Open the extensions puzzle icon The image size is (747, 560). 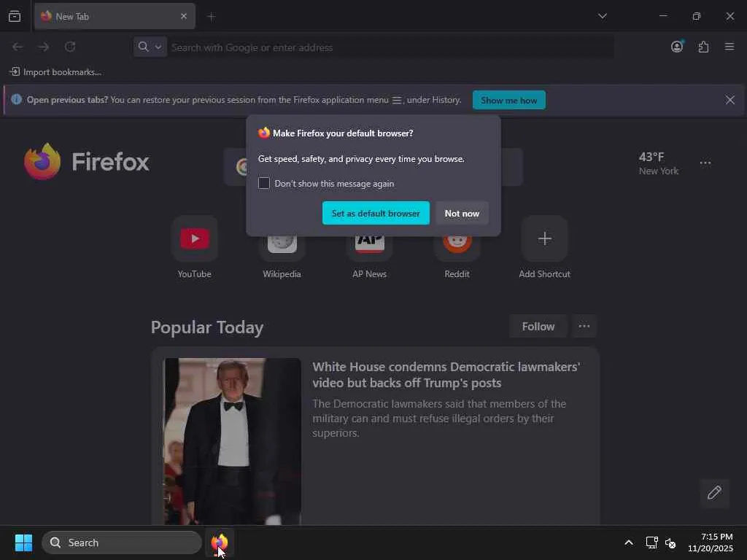tap(703, 47)
